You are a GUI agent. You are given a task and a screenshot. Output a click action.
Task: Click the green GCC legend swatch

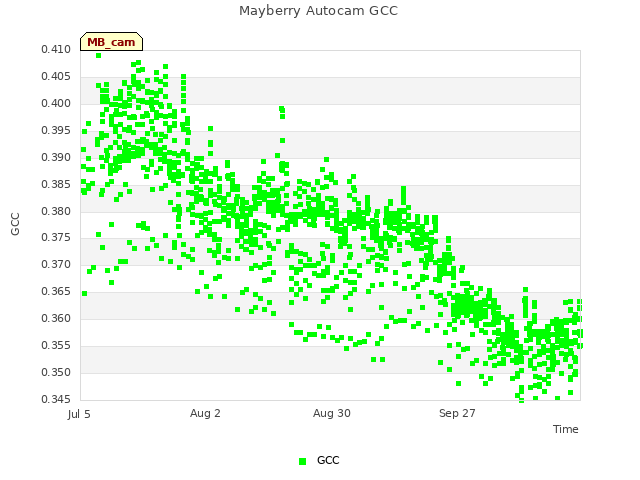point(302,461)
